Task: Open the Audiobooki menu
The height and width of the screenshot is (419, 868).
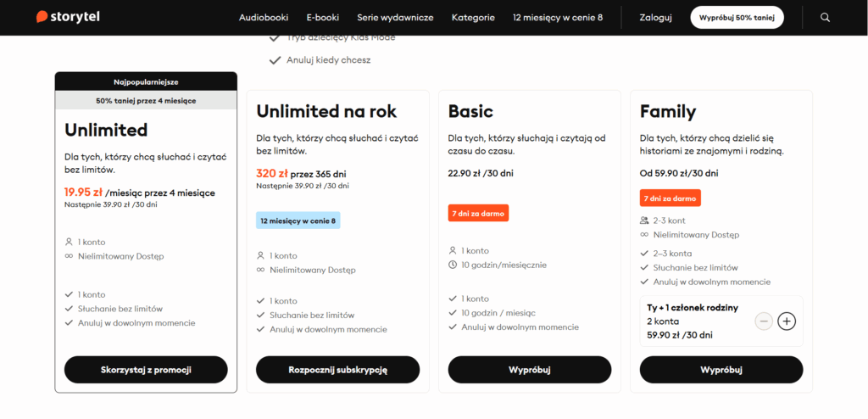Action: coord(264,17)
